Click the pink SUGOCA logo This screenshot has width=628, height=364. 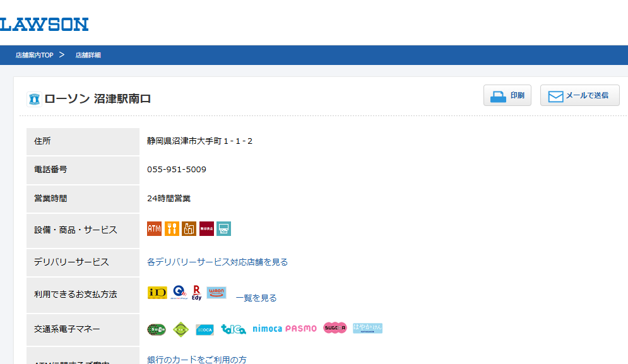coord(335,328)
